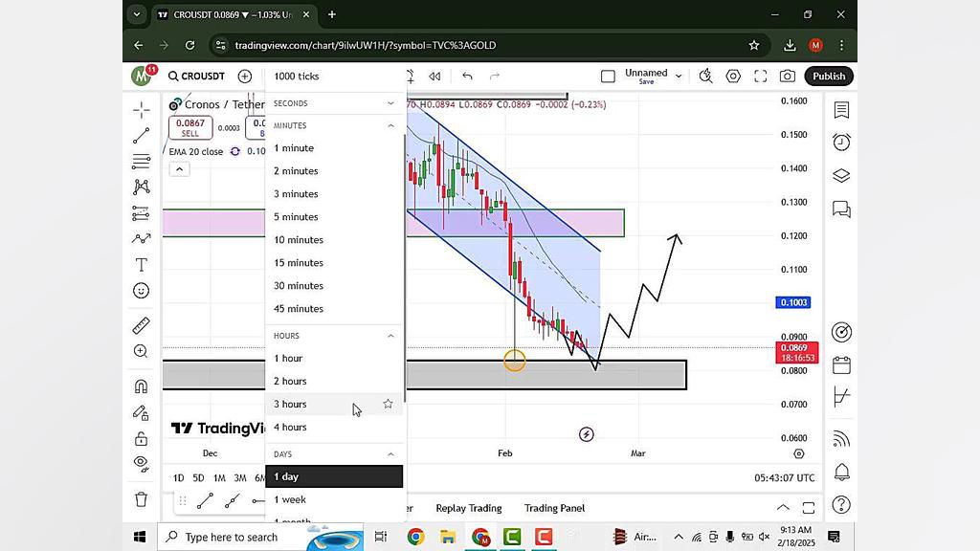
Task: Open the forecasting and measurement tools
Action: point(142,213)
